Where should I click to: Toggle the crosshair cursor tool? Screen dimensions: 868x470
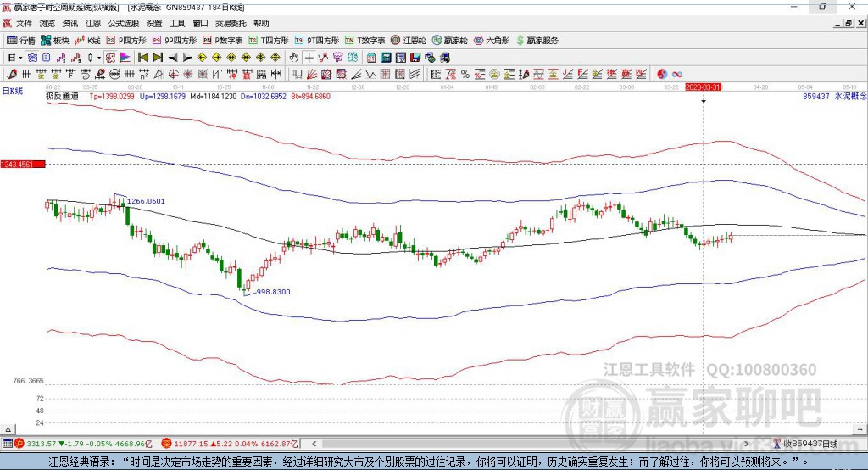pos(309,58)
